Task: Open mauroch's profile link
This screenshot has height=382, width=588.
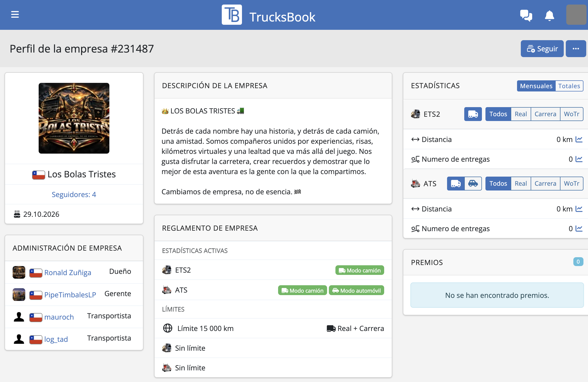Action: [59, 317]
